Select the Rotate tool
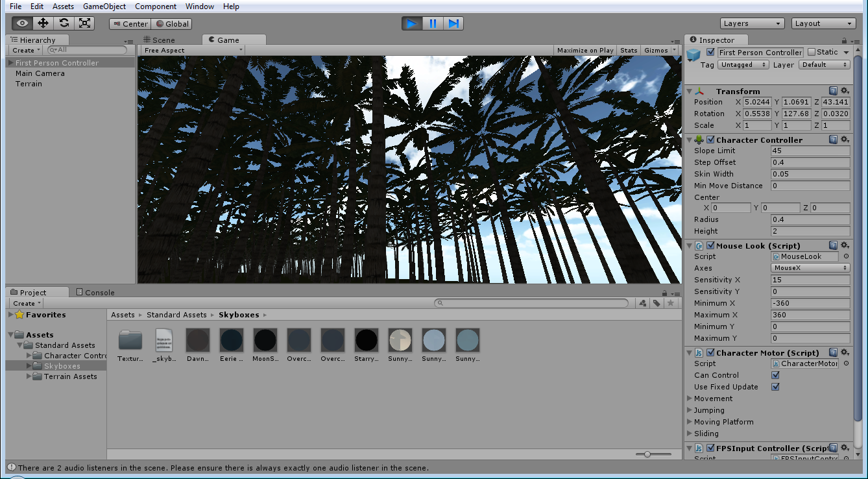This screenshot has width=868, height=479. 64,23
